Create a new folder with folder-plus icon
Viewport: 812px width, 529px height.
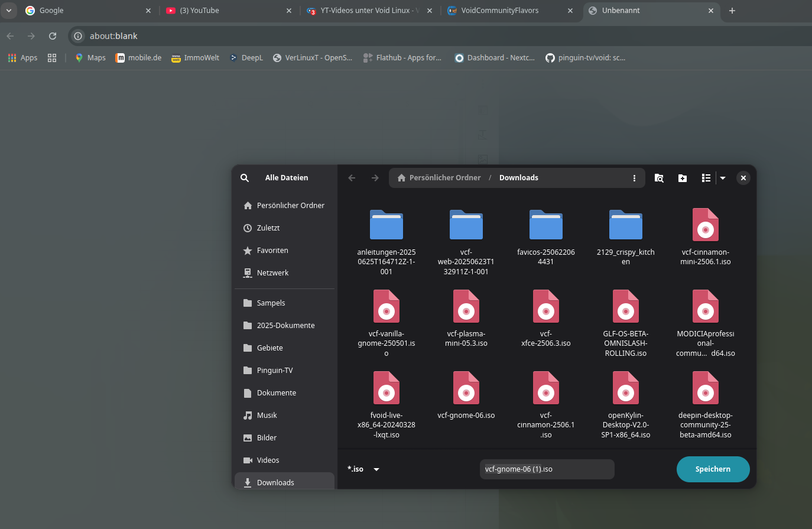683,178
